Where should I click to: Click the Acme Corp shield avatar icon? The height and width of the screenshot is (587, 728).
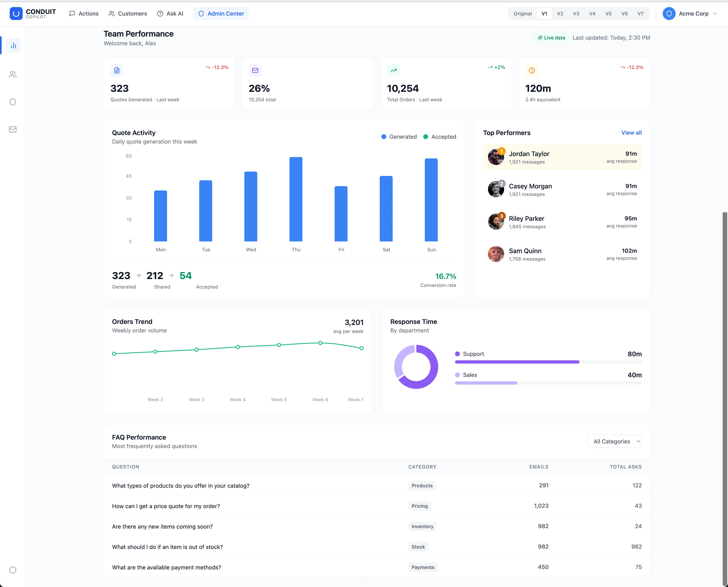pyautogui.click(x=669, y=14)
